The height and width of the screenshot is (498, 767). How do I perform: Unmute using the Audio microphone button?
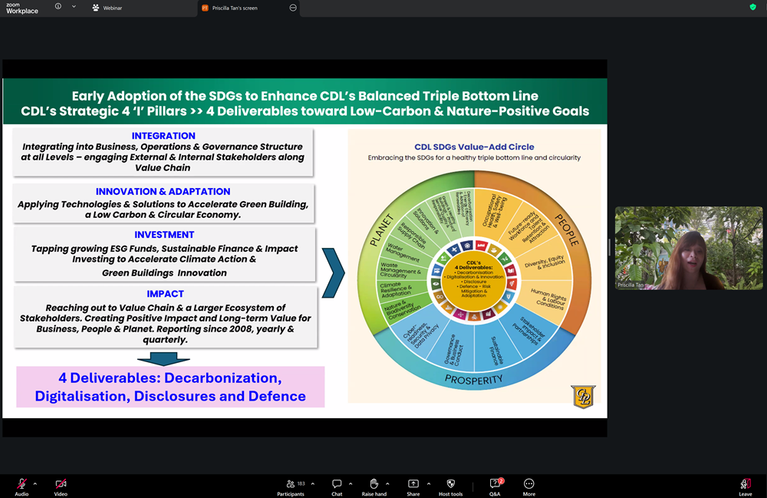click(x=22, y=487)
